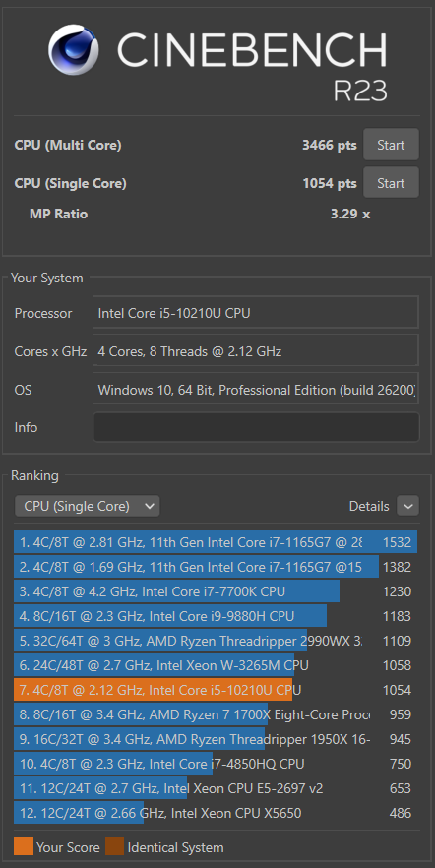Click the OS information field
435x868 pixels.
[x=256, y=389]
